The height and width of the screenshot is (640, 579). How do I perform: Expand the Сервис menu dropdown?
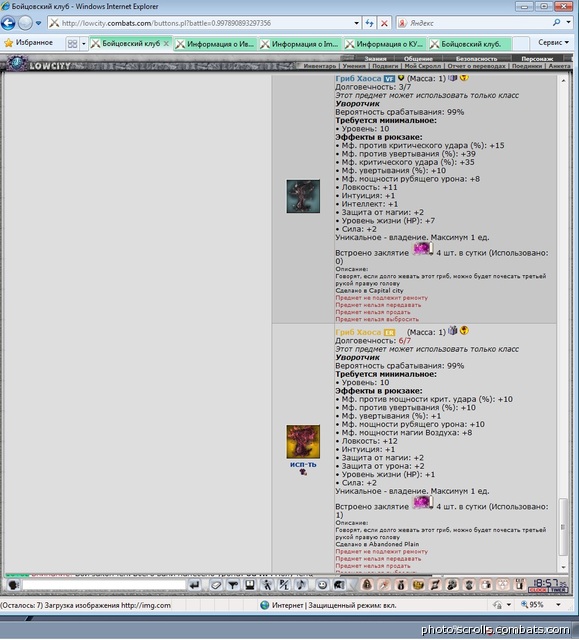pos(553,42)
